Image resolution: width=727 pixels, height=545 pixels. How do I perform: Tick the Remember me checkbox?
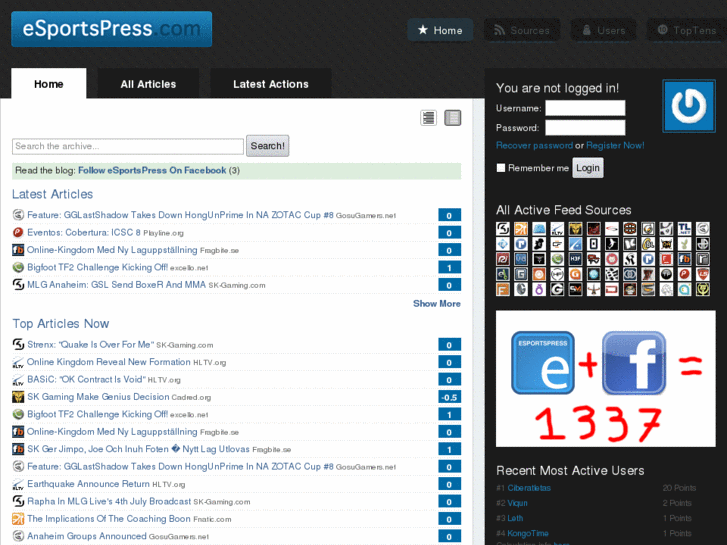click(x=501, y=168)
